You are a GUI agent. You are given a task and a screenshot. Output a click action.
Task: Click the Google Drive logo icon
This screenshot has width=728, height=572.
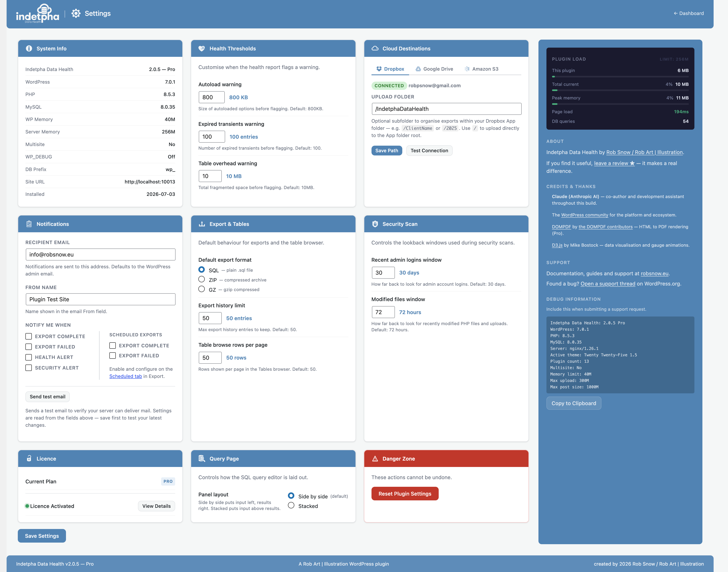click(x=418, y=69)
